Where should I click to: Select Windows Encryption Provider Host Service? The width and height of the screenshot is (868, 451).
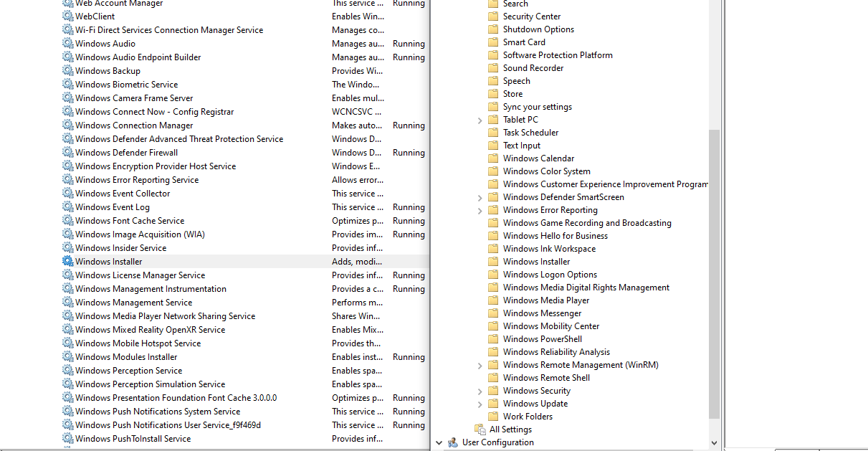point(156,166)
